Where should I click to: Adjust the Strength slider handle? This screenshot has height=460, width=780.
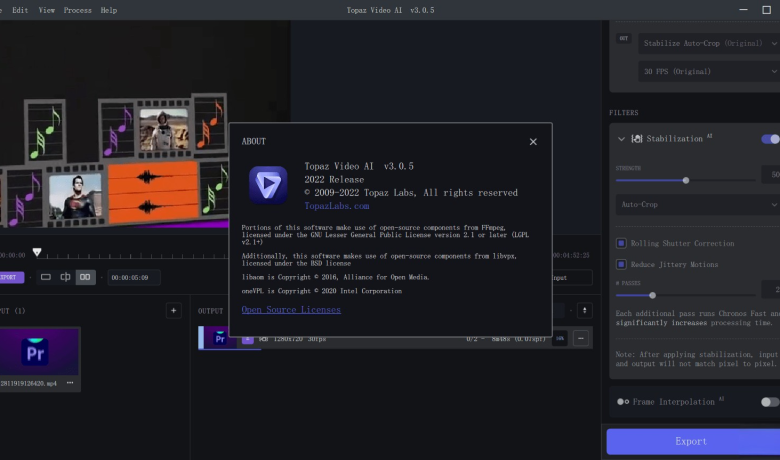tap(686, 180)
